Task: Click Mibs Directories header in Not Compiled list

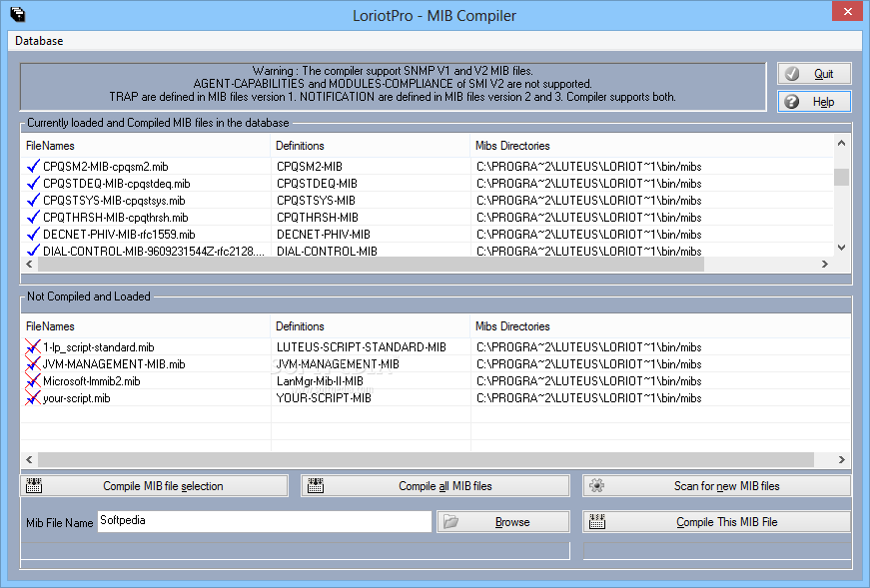Action: coord(660,326)
